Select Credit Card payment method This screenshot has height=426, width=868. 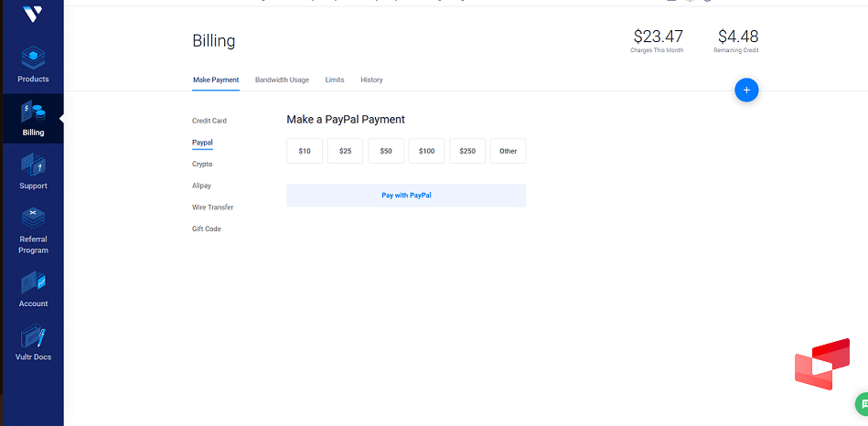tap(209, 121)
